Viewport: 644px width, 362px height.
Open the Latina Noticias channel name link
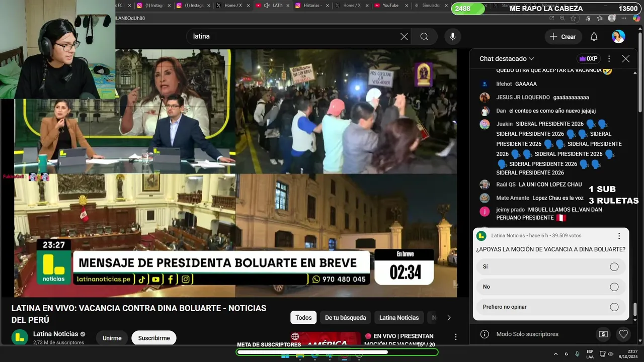pyautogui.click(x=55, y=334)
